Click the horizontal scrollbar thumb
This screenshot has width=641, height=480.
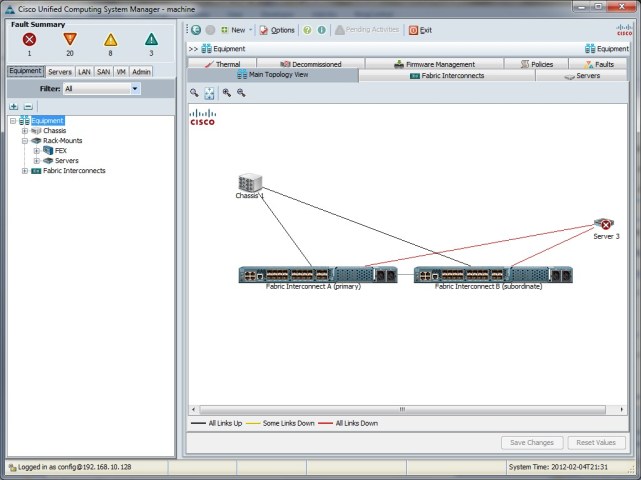click(402, 409)
